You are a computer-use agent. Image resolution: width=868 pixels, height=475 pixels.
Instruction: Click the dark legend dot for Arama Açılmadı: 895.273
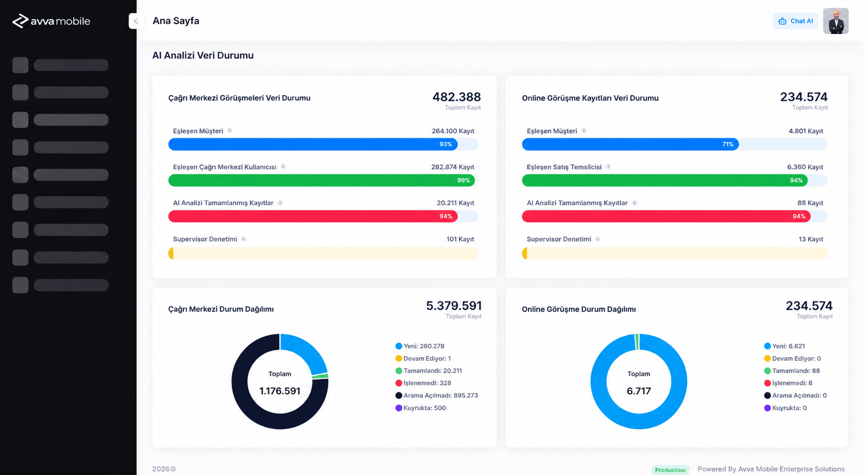[x=399, y=395]
